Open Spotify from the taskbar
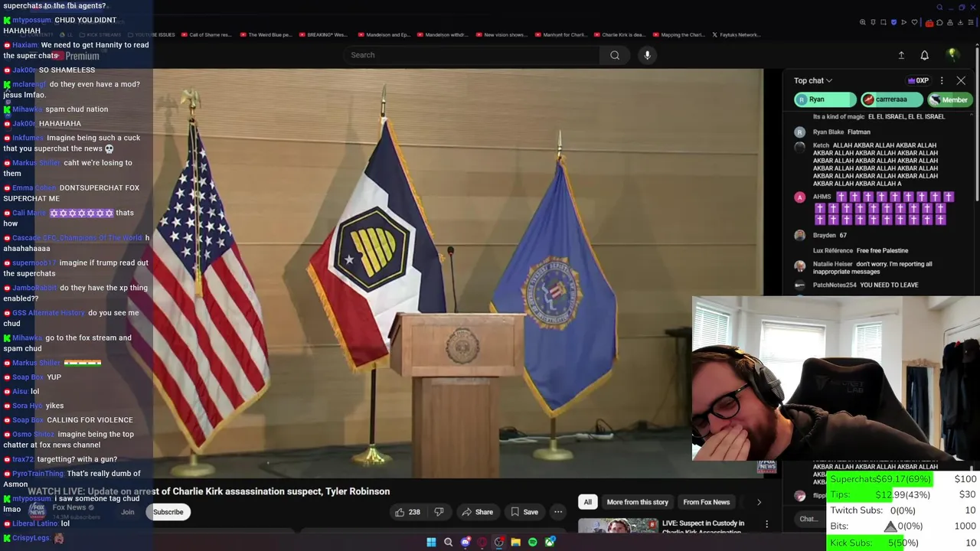Image resolution: width=980 pixels, height=551 pixels. pos(532,542)
